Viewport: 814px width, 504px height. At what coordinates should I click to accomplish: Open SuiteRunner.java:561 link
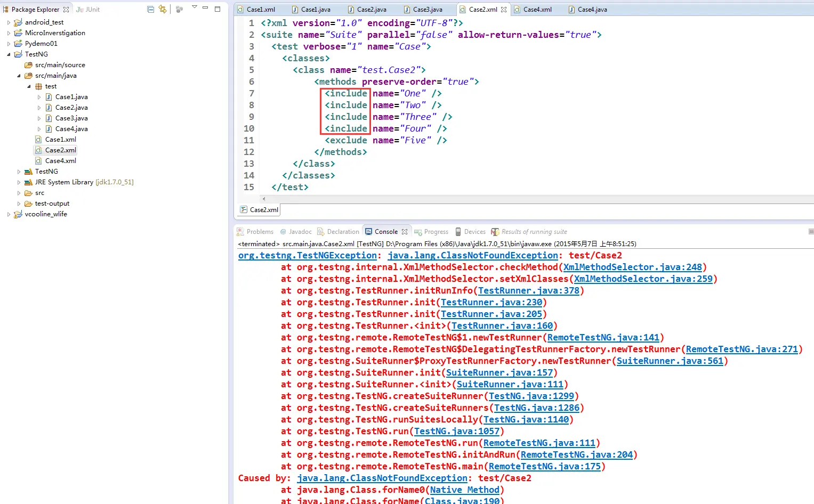pos(670,361)
